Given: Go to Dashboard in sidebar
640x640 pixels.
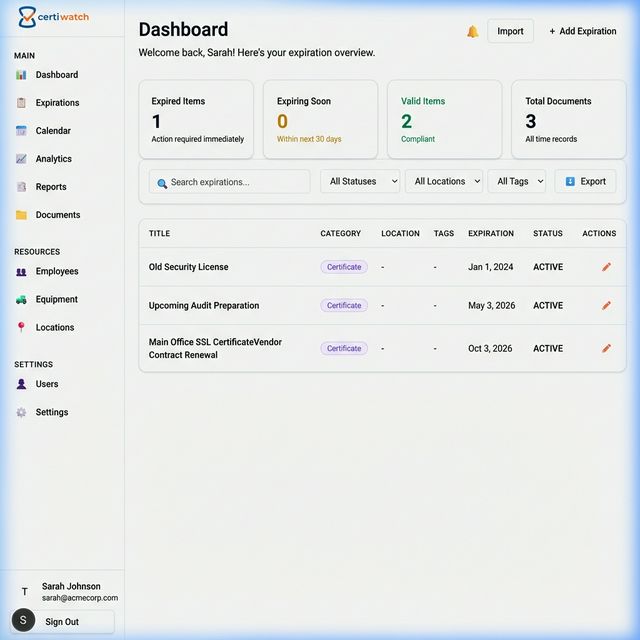Looking at the screenshot, I should click(57, 75).
